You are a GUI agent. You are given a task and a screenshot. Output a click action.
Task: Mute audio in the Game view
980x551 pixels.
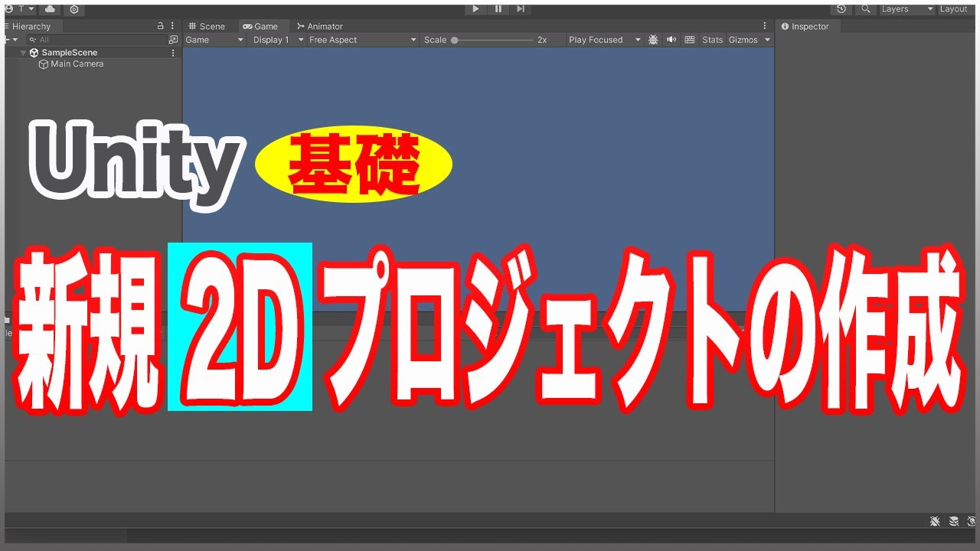671,40
